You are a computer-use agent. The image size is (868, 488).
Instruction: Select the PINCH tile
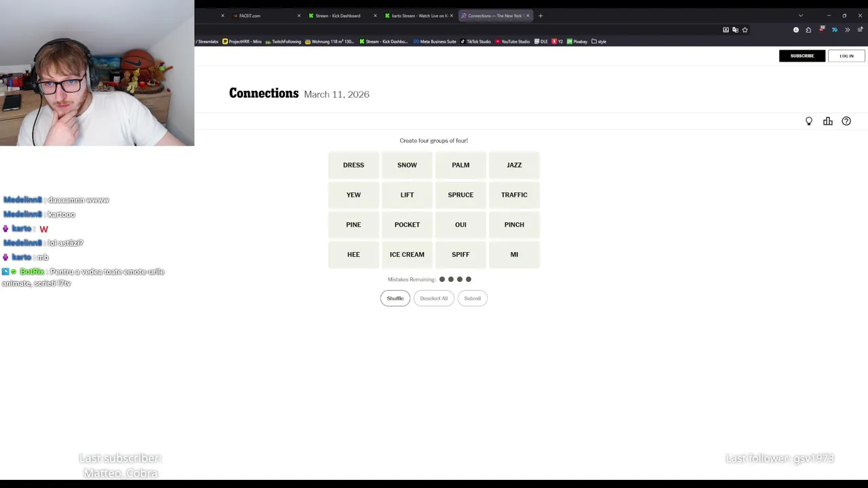tap(514, 224)
